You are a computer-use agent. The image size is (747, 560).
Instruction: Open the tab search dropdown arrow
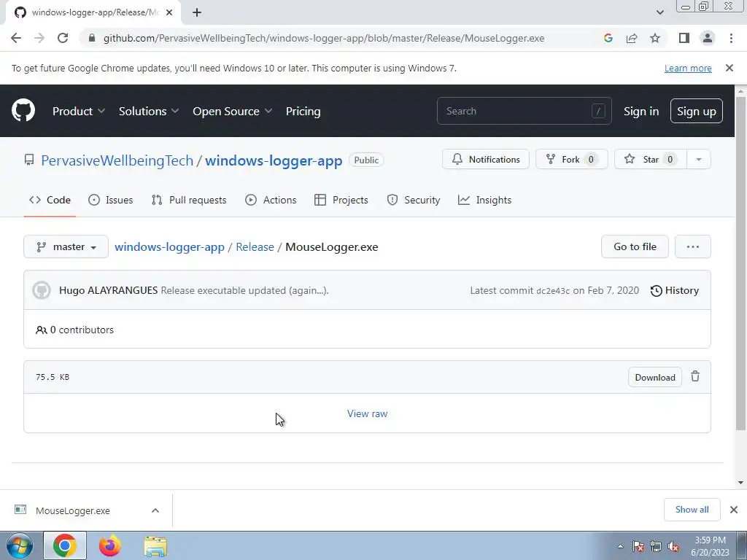coord(659,13)
